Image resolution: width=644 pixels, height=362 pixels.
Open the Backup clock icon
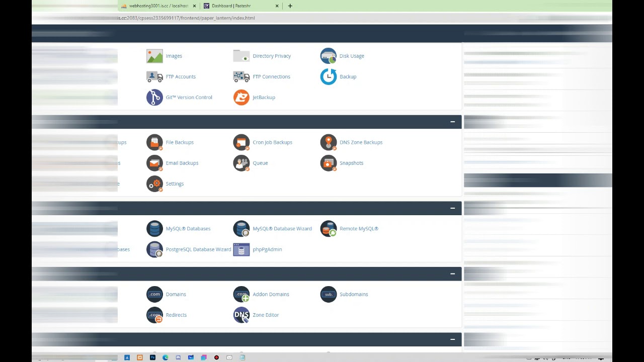point(329,76)
